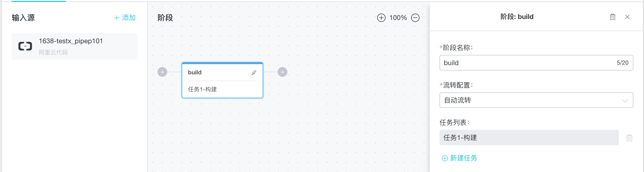Add a new input source with 添加
644x172 pixels.
point(125,18)
